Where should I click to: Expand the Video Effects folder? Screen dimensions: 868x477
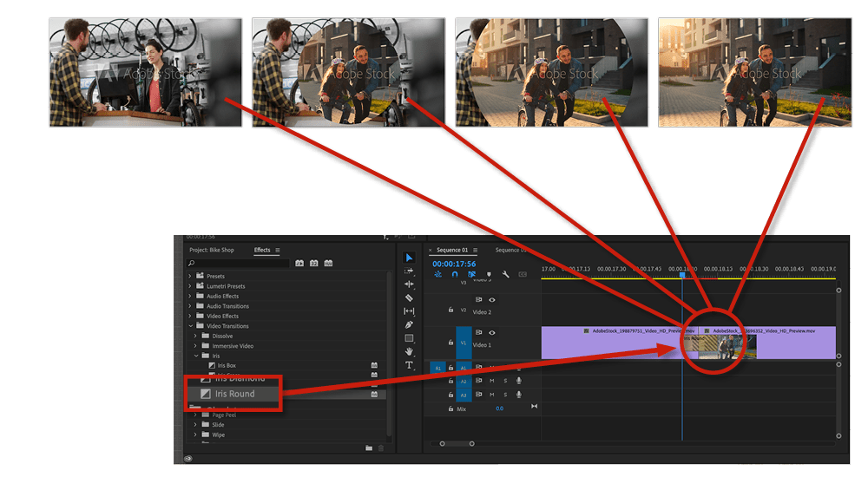pyautogui.click(x=190, y=316)
